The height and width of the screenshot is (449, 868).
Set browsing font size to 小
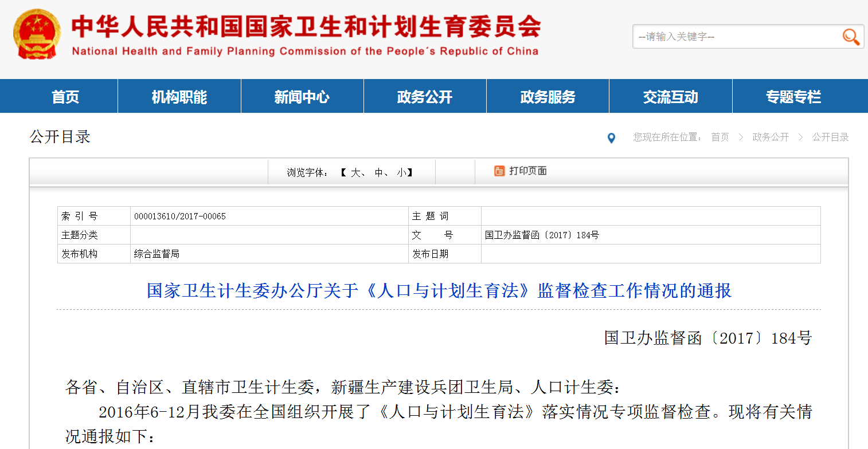pos(401,172)
